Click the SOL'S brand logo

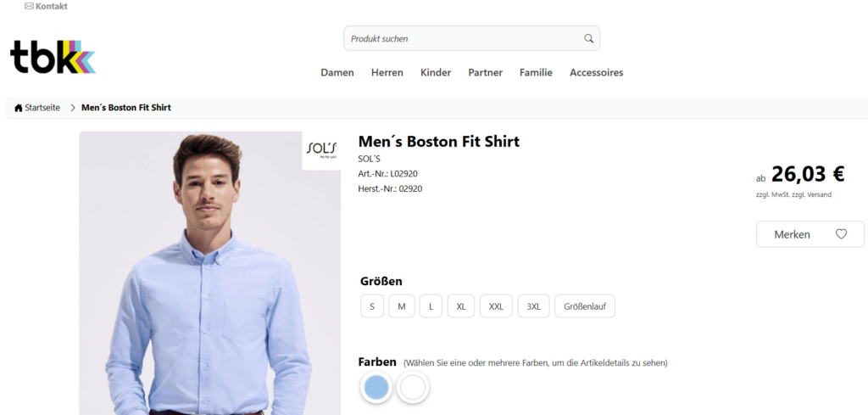click(x=321, y=150)
